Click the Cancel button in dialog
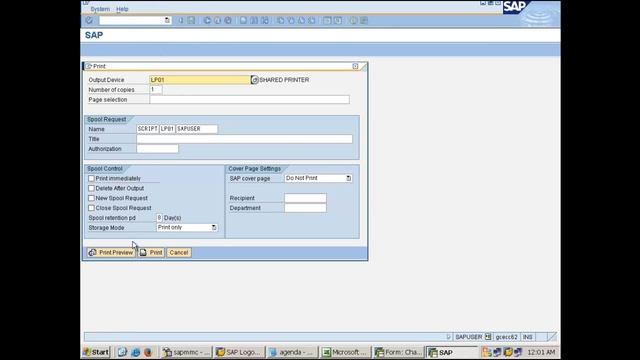This screenshot has width=640, height=360. coord(179,253)
